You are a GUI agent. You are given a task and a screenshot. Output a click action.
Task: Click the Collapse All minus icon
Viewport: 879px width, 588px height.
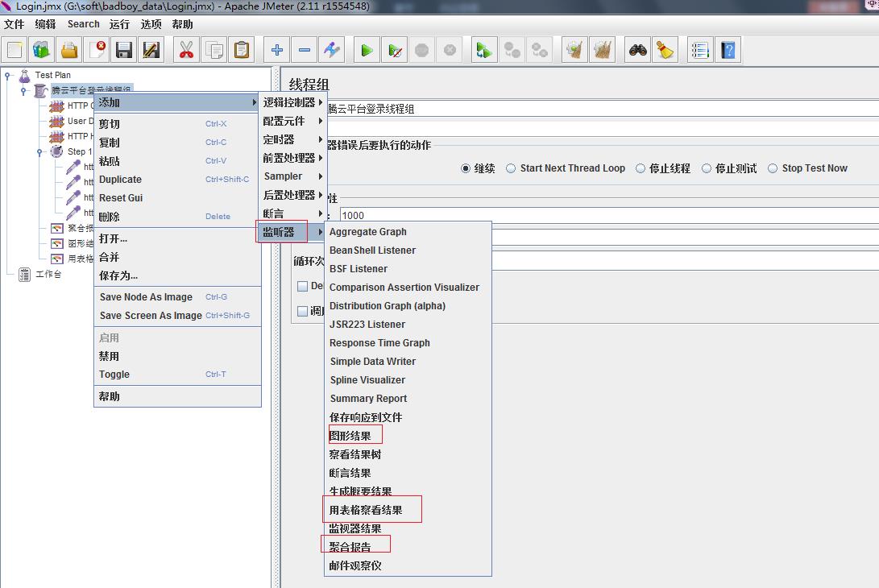pyautogui.click(x=305, y=50)
